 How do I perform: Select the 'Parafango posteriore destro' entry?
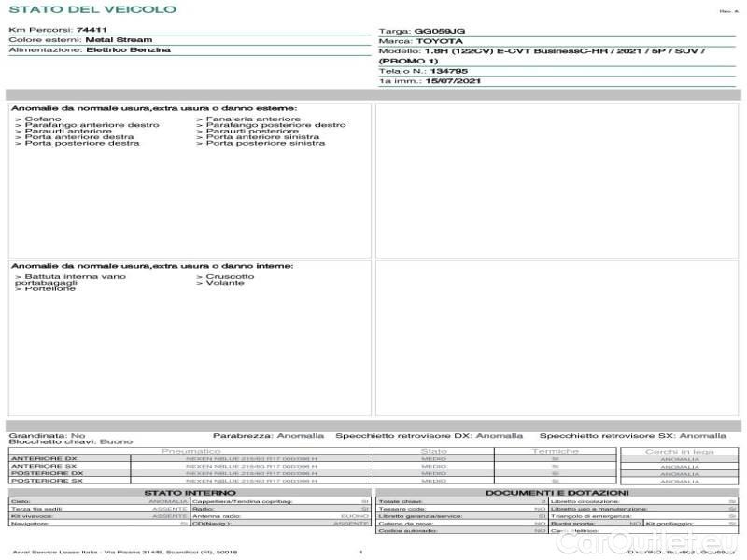pos(271,125)
